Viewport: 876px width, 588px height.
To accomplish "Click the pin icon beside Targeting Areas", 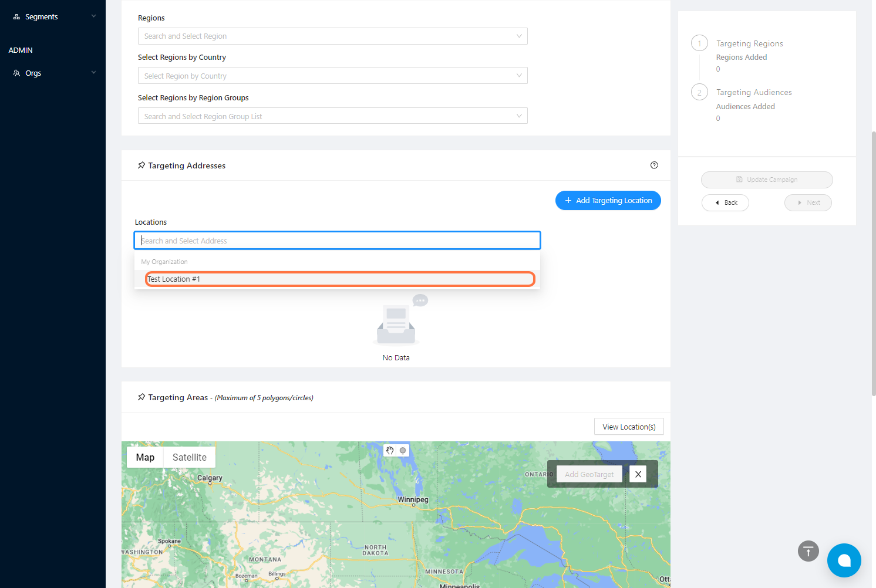I will (141, 397).
